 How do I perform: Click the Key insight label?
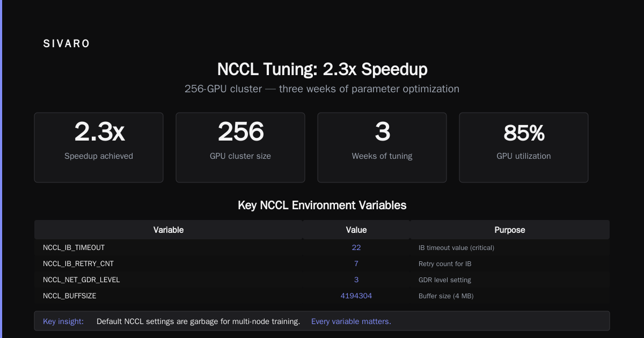(63, 321)
